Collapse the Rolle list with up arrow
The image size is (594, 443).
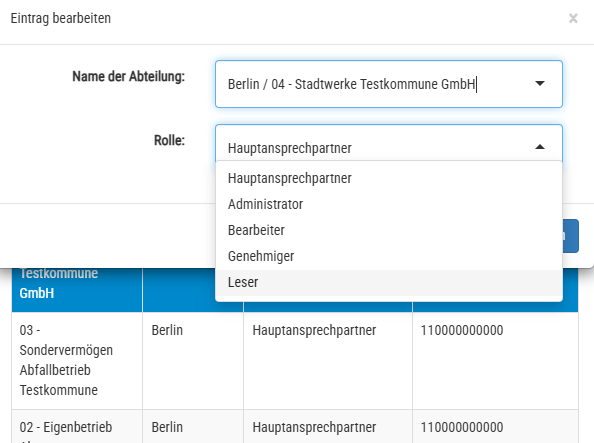pyautogui.click(x=540, y=147)
